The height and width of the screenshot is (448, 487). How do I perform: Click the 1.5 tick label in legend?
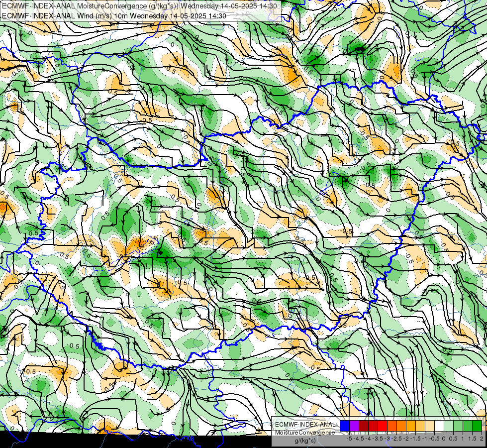[472, 439]
